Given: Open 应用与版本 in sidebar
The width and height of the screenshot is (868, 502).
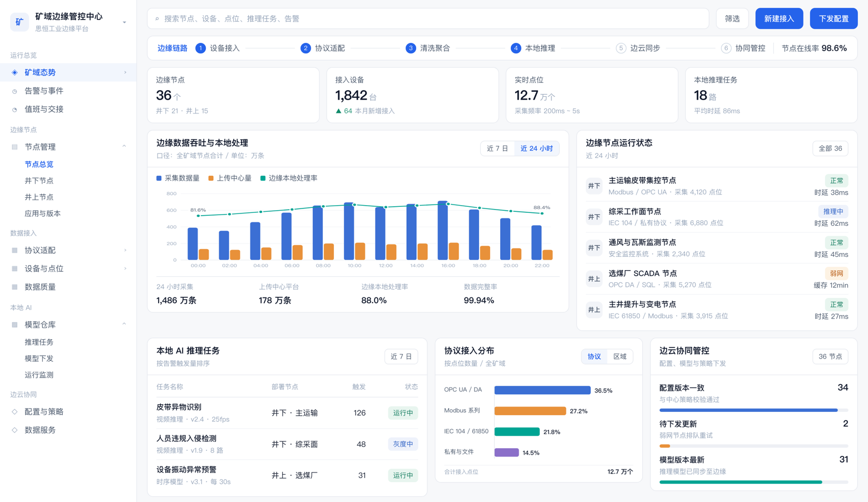Looking at the screenshot, I should pyautogui.click(x=43, y=213).
